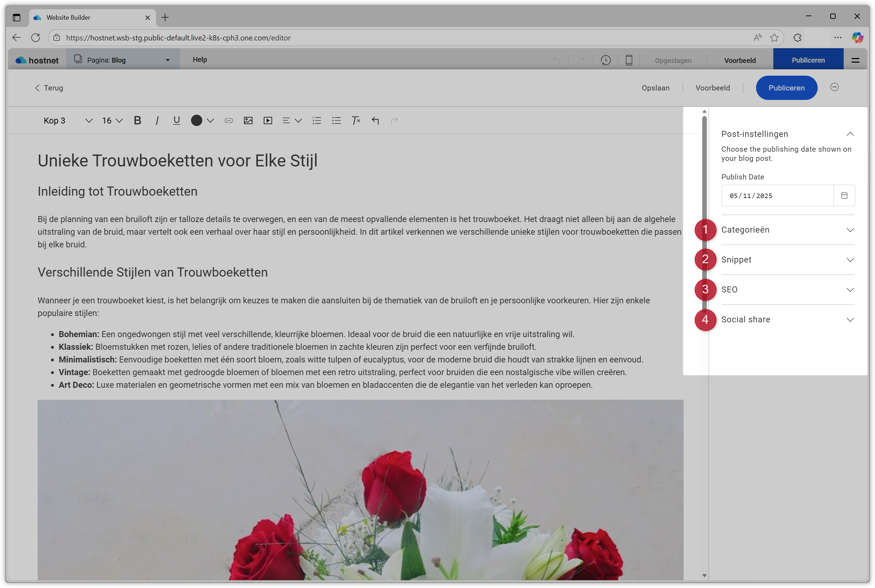This screenshot has width=875, height=588.
Task: Clear text formatting
Action: 356,120
